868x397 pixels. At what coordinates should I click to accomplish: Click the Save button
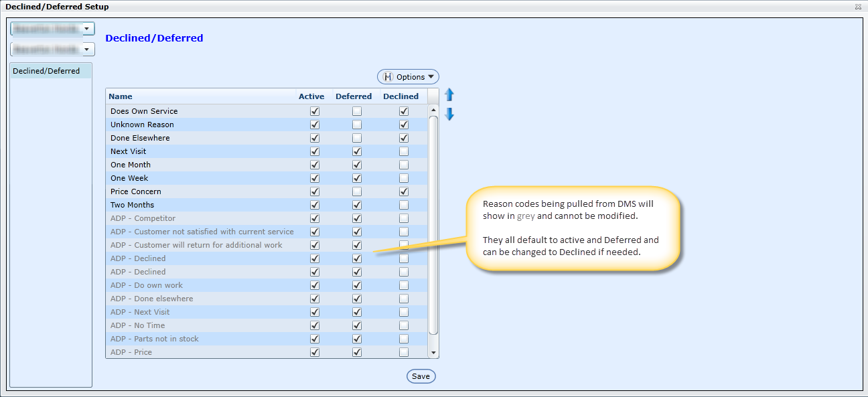(421, 376)
